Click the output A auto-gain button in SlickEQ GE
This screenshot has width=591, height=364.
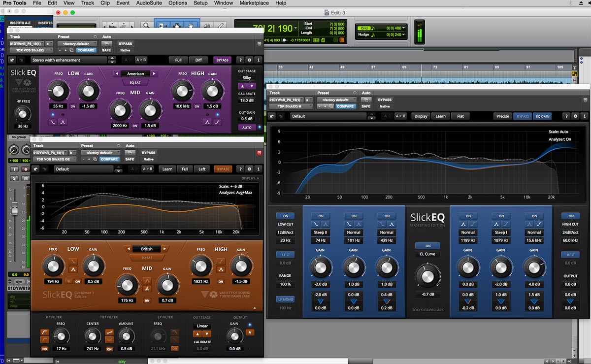pyautogui.click(x=250, y=332)
